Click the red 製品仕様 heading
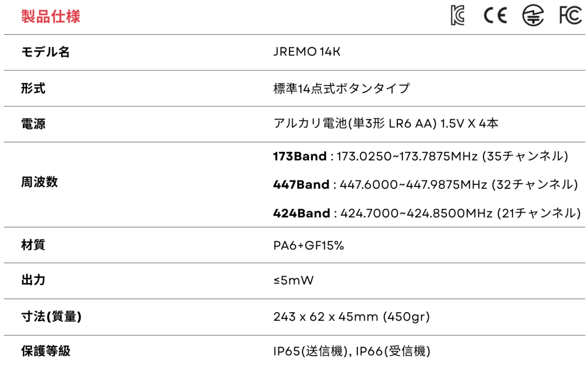The width and height of the screenshot is (588, 392). click(x=51, y=17)
